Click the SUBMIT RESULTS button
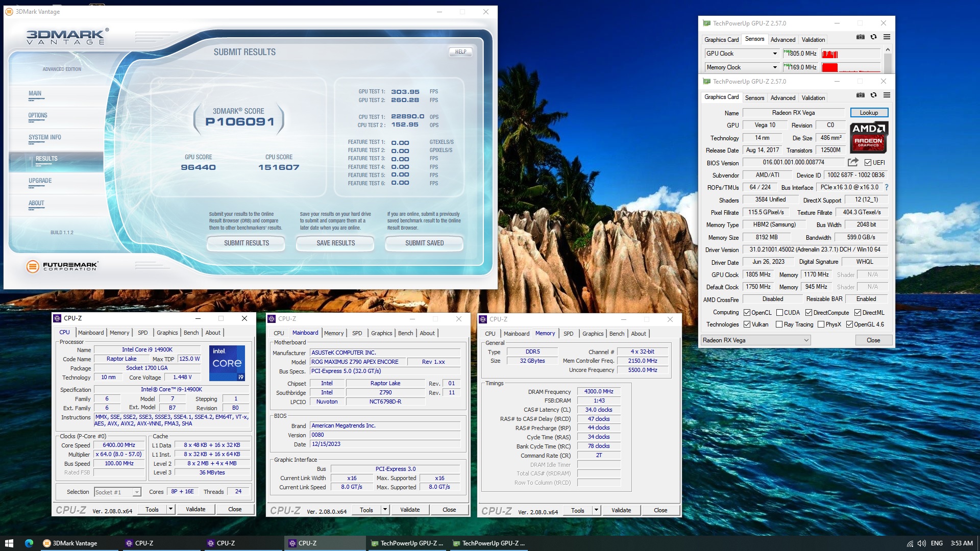 click(x=246, y=243)
